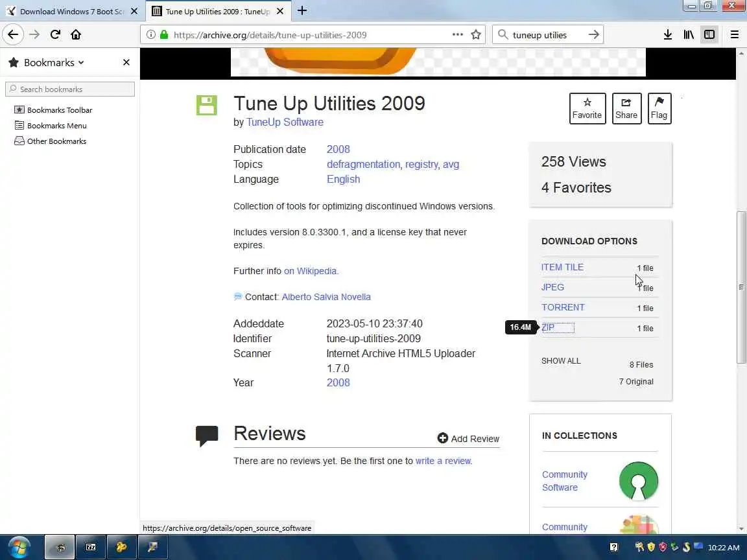Follow the on Wikipedia link
The height and width of the screenshot is (560, 747).
310,271
